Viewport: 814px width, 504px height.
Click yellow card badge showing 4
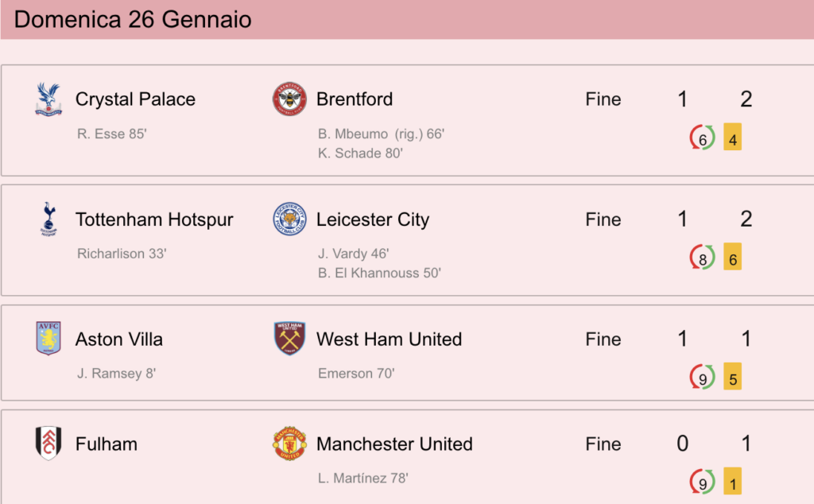click(732, 137)
